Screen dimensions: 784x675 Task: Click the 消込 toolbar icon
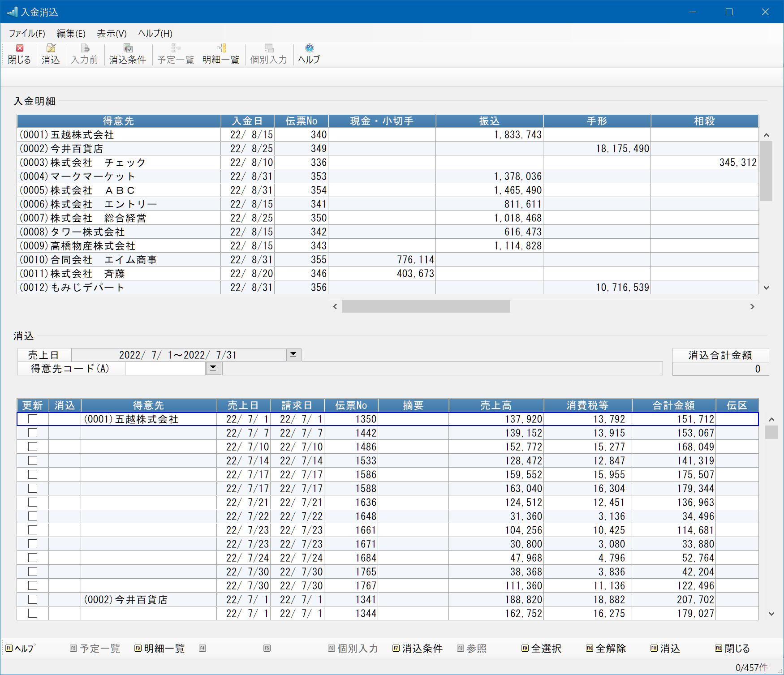click(51, 54)
